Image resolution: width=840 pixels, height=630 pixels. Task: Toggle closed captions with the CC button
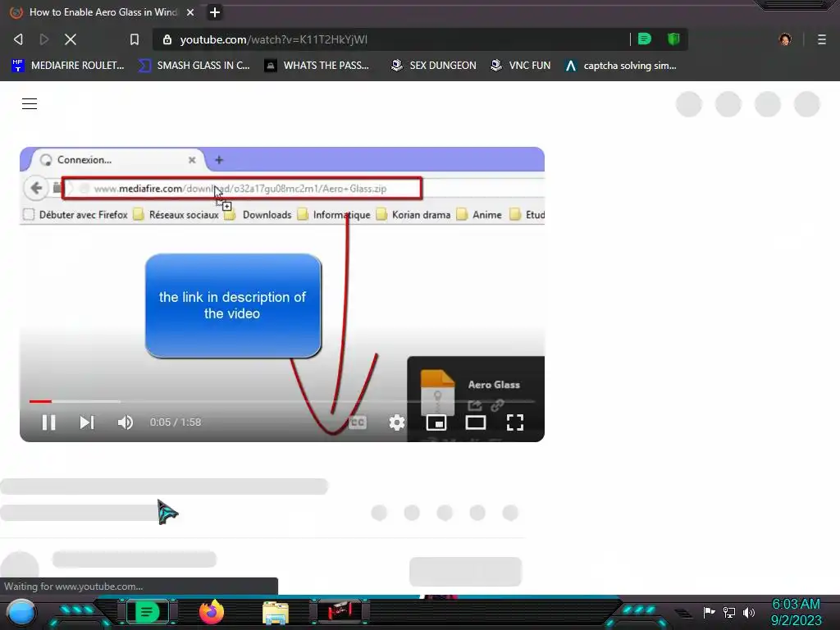pyautogui.click(x=358, y=422)
